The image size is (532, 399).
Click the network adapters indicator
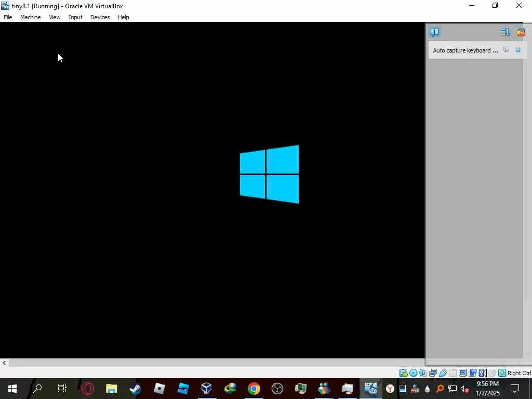click(x=433, y=373)
